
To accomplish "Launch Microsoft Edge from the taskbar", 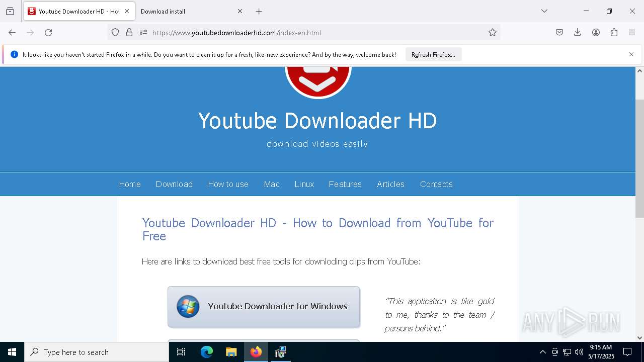I will [x=207, y=352].
